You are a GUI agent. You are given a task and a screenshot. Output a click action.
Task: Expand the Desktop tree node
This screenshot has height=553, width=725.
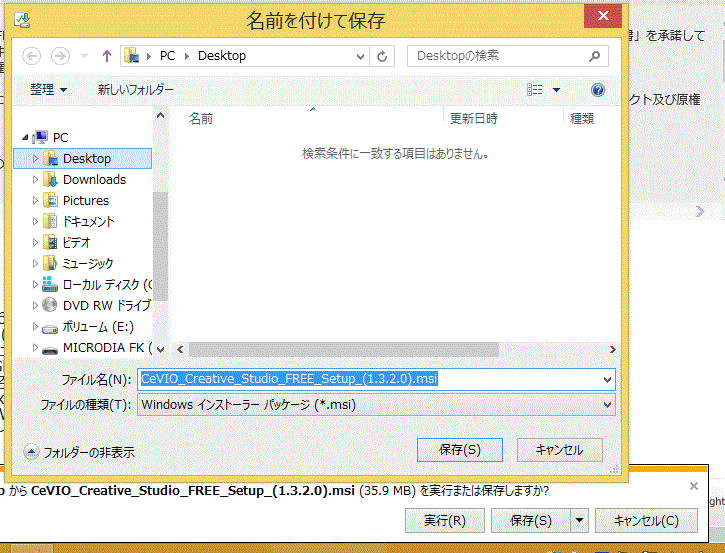35,159
